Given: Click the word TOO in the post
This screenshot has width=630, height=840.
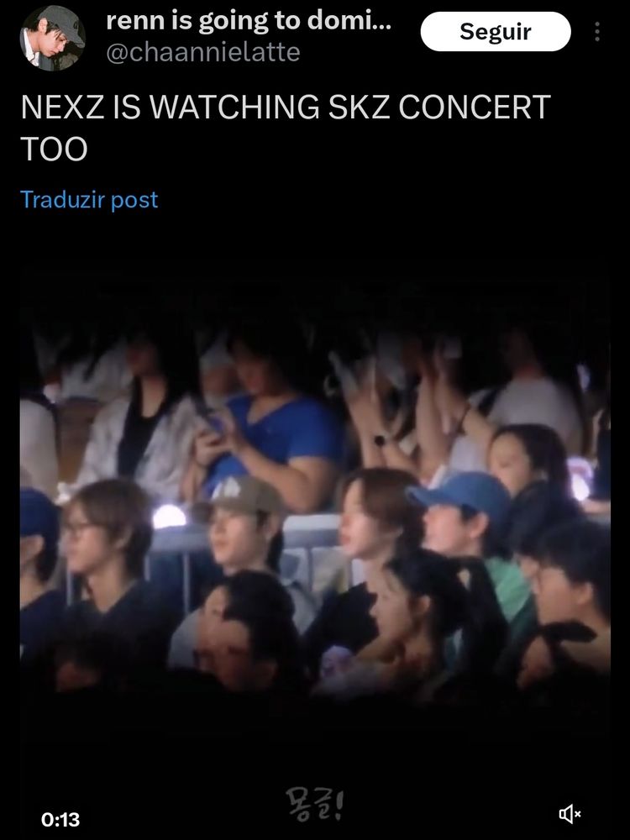Looking at the screenshot, I should (x=54, y=149).
